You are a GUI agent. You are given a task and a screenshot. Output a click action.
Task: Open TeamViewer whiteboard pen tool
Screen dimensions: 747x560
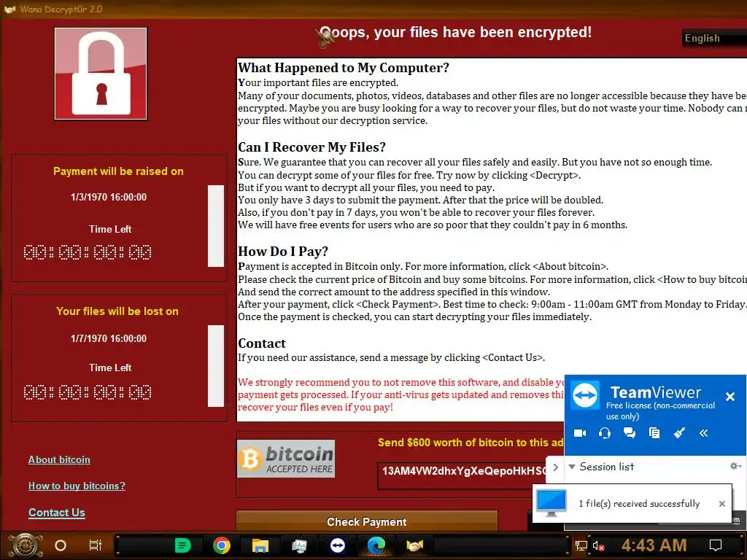(679, 433)
